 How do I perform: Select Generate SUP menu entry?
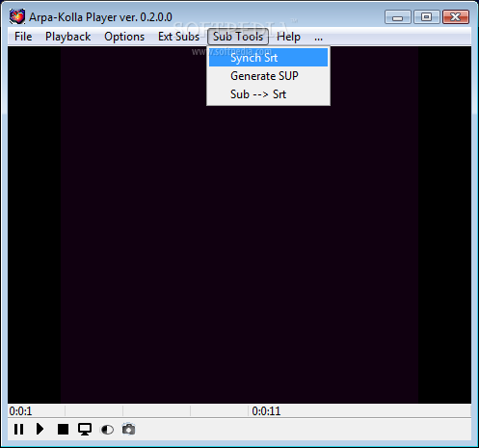click(268, 76)
